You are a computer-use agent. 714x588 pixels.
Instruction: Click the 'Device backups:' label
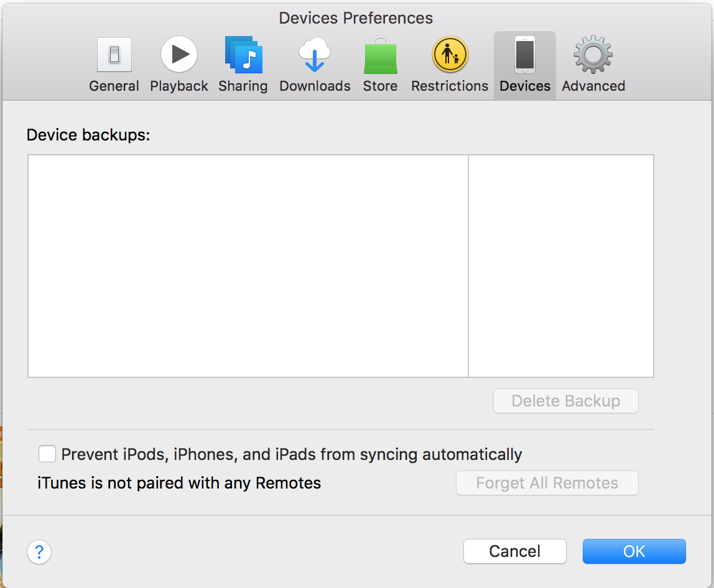[88, 135]
